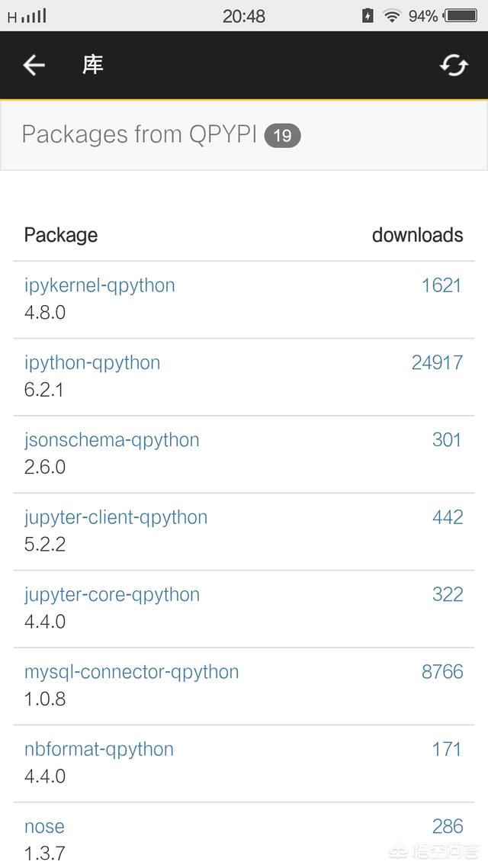Select version text 5.2.2
This screenshot has width=488, height=868.
tap(45, 545)
